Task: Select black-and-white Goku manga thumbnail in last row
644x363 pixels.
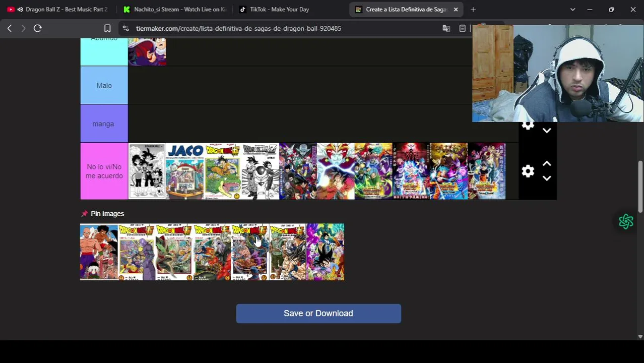Action: (x=147, y=171)
